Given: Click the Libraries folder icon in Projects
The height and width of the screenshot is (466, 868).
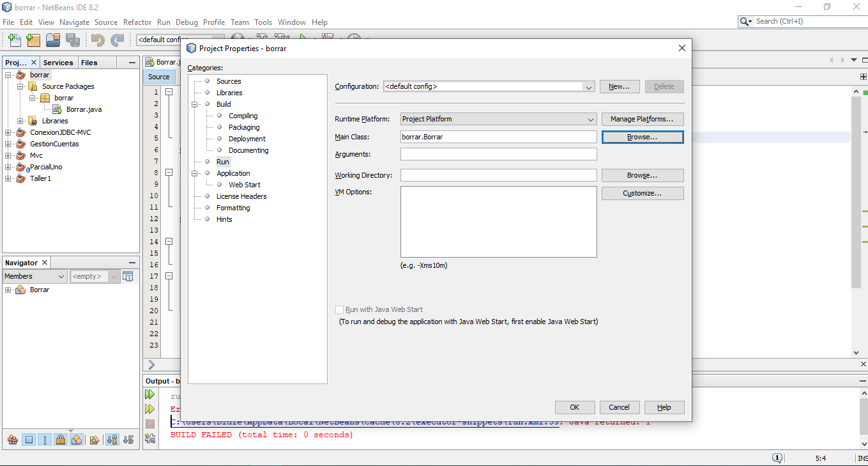Looking at the screenshot, I should click(33, 121).
